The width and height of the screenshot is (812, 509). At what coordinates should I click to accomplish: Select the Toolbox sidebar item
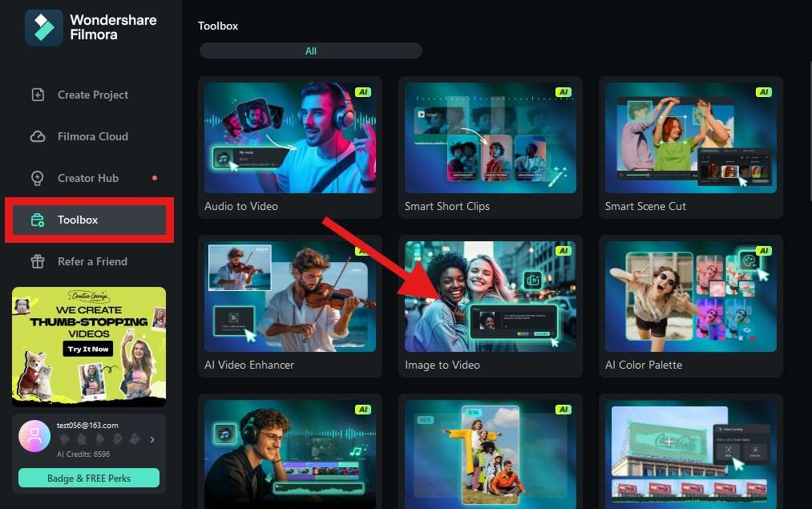[x=89, y=220]
